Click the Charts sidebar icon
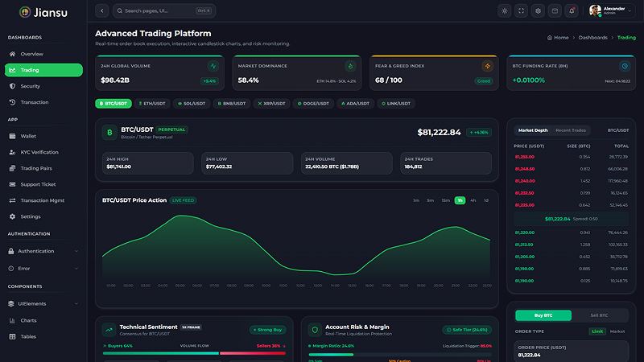Viewport: 644px width, 362px height. pyautogui.click(x=12, y=320)
